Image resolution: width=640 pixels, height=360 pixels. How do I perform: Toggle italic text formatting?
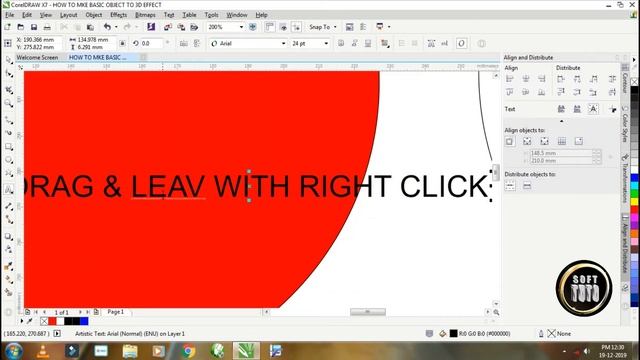[x=354, y=43]
